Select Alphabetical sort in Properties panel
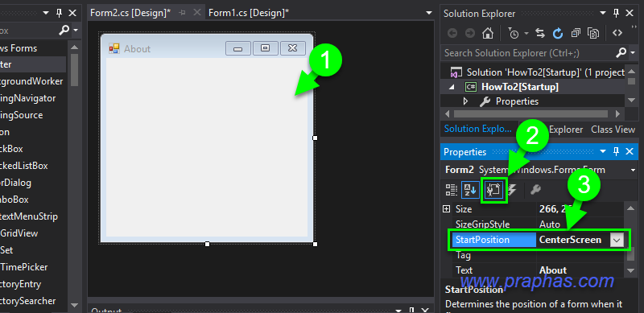This screenshot has width=644, height=313. click(x=470, y=190)
